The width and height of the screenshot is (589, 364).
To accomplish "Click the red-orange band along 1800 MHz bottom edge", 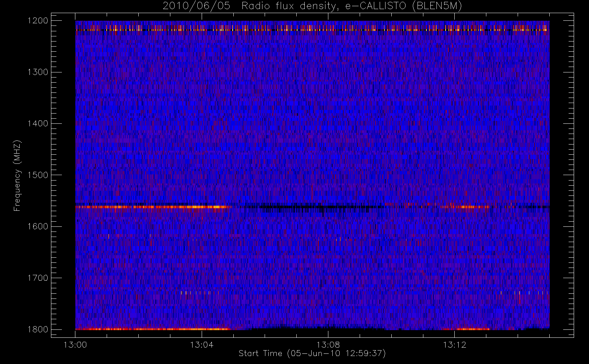I will pos(153,329).
